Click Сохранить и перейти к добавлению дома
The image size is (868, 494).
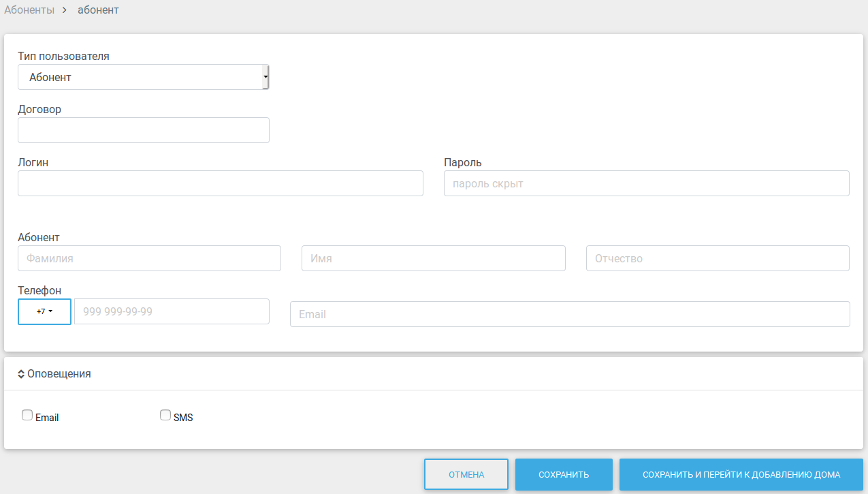point(741,474)
